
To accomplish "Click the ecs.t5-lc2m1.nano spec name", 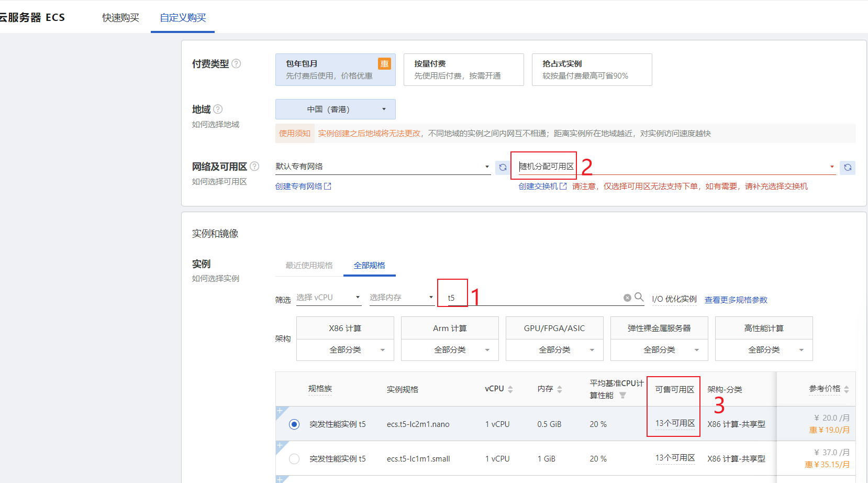I will pyautogui.click(x=418, y=424).
